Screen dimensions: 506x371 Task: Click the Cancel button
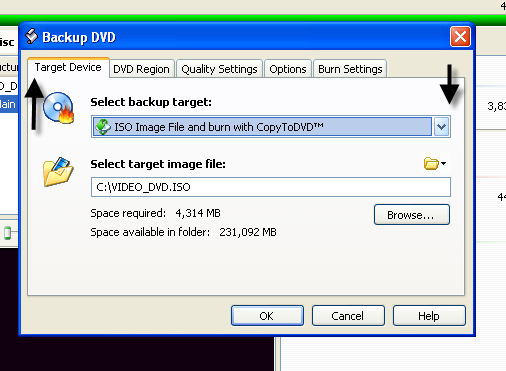coord(348,316)
